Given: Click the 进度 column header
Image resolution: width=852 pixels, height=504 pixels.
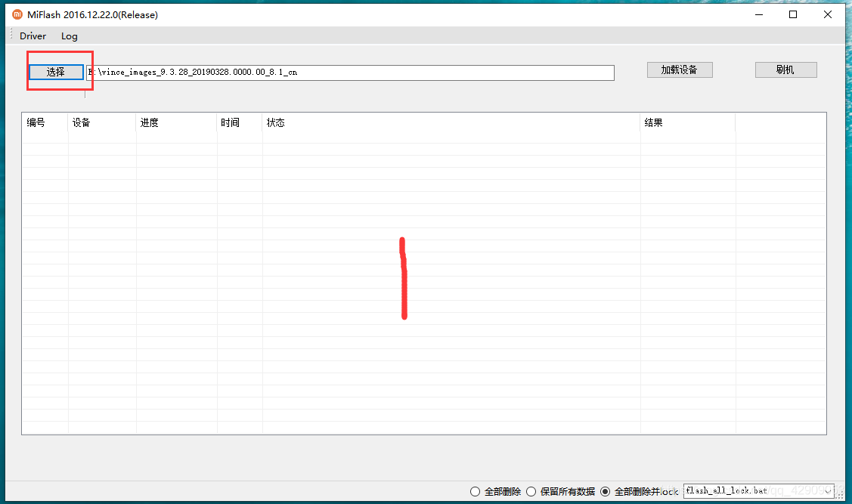Looking at the screenshot, I should coord(177,122).
